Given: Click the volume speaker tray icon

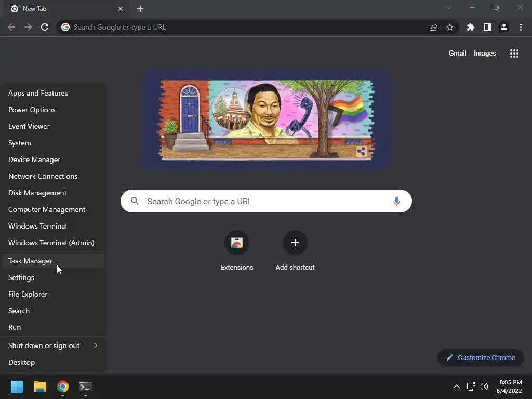Looking at the screenshot, I should pos(484,387).
